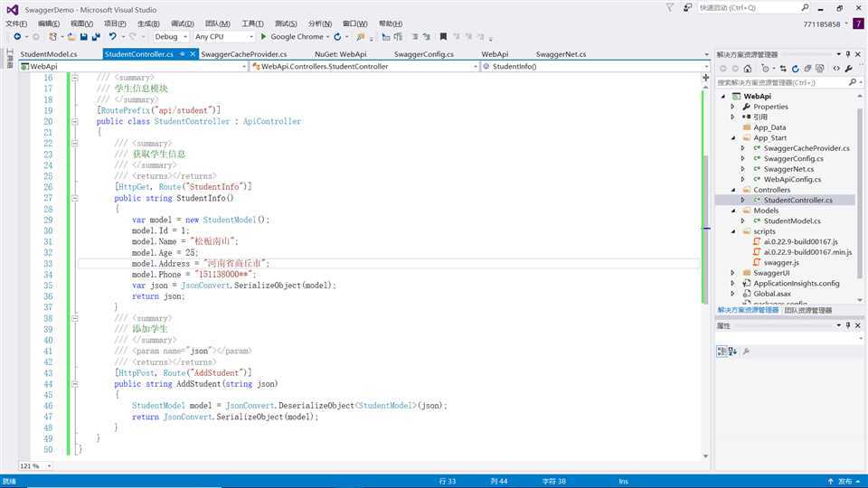Collapse the AddStudent method at line 44
This screenshot has height=488, width=868.
75,384
